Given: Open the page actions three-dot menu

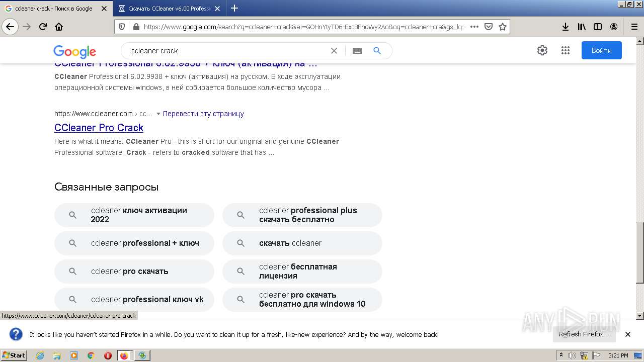Looking at the screenshot, I should 474,27.
